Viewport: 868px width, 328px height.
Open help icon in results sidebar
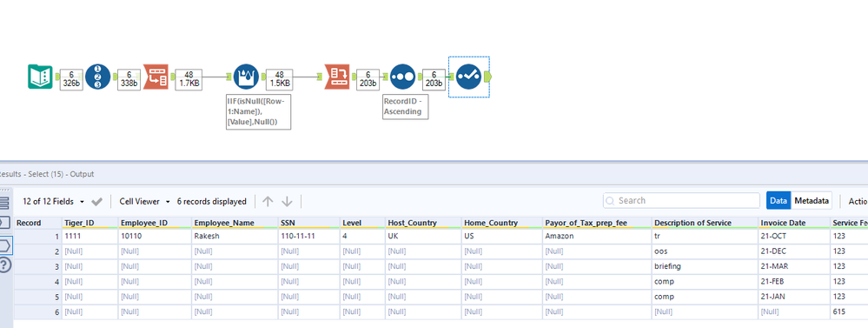click(x=4, y=264)
